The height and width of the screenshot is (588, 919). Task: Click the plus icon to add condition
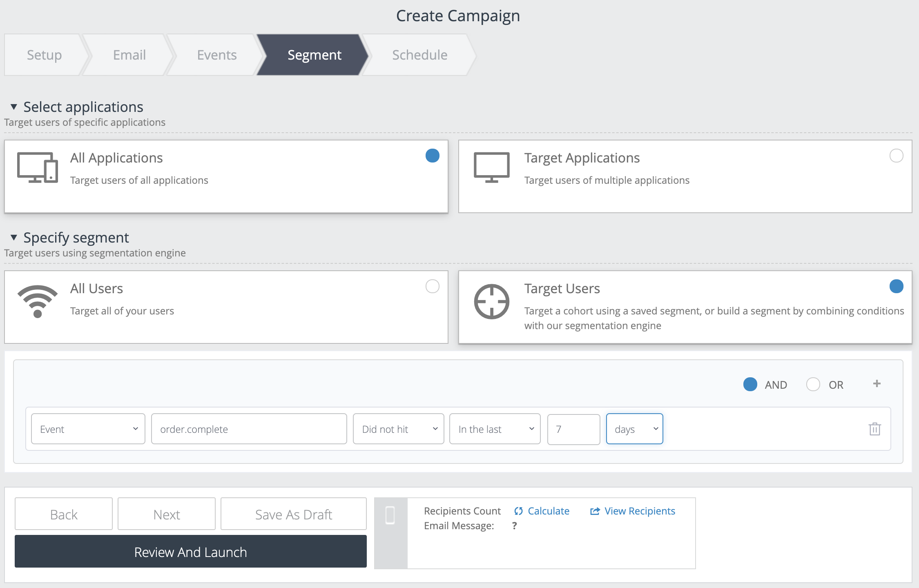[x=877, y=383]
